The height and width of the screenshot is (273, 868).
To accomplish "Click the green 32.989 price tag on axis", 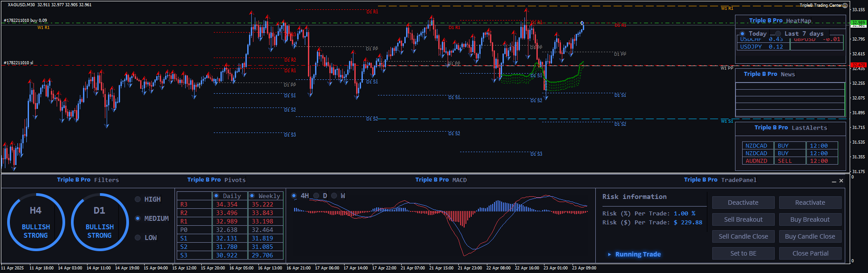I will coord(858,22).
